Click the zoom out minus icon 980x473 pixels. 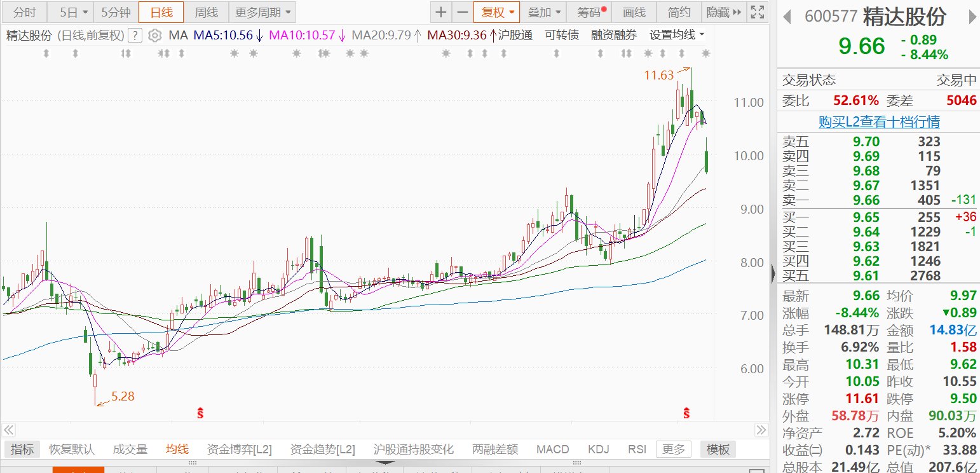pos(462,12)
